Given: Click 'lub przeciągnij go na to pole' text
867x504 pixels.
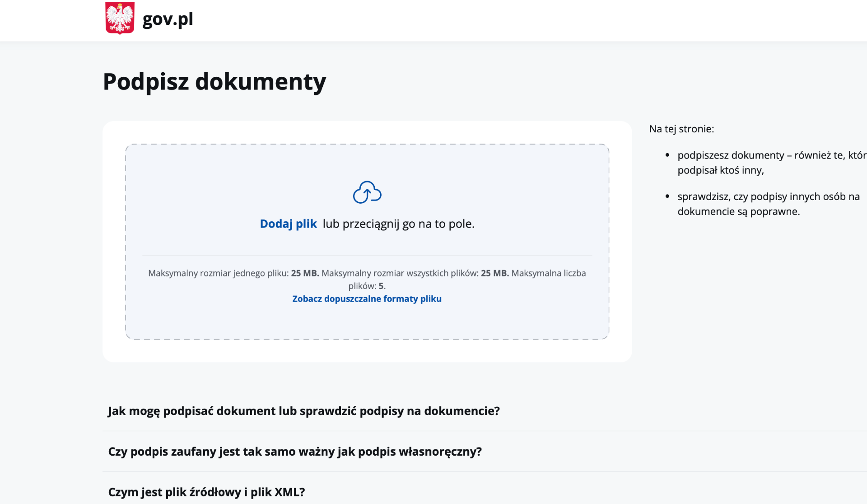Looking at the screenshot, I should click(398, 224).
